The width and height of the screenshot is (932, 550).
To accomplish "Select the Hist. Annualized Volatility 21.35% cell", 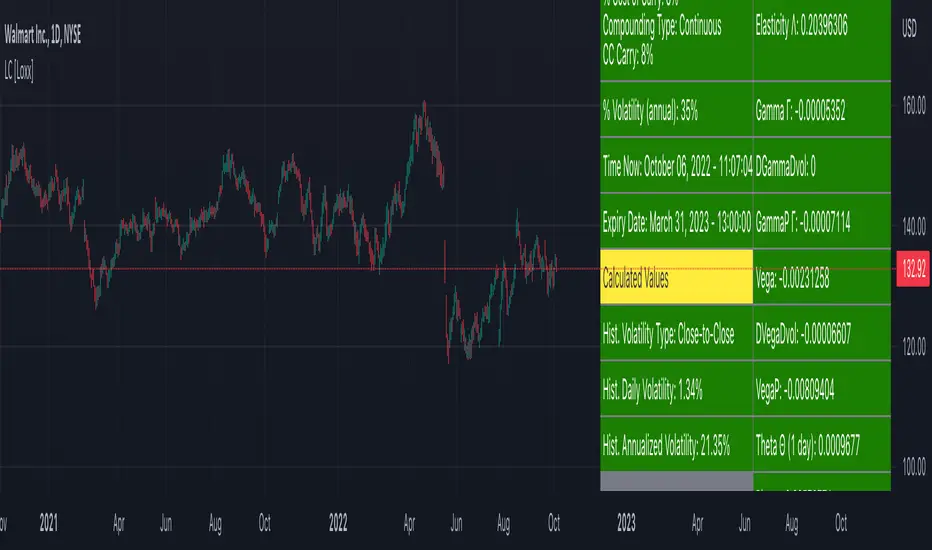I will coord(676,445).
